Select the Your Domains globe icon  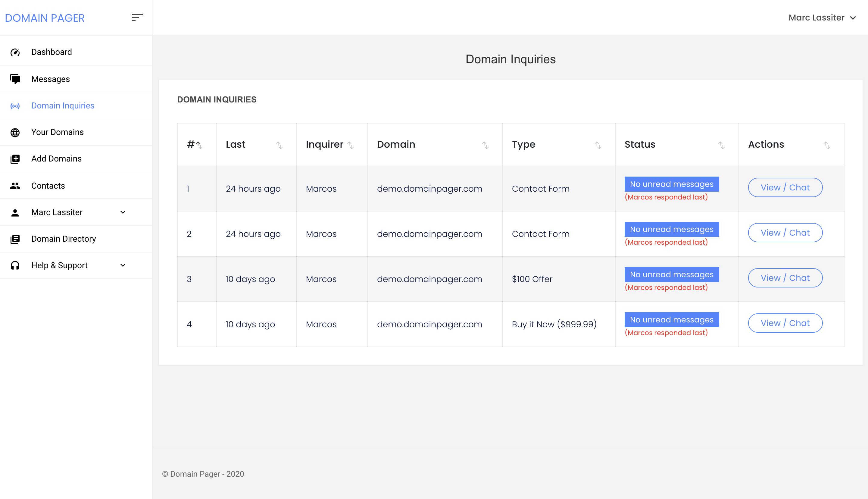15,132
